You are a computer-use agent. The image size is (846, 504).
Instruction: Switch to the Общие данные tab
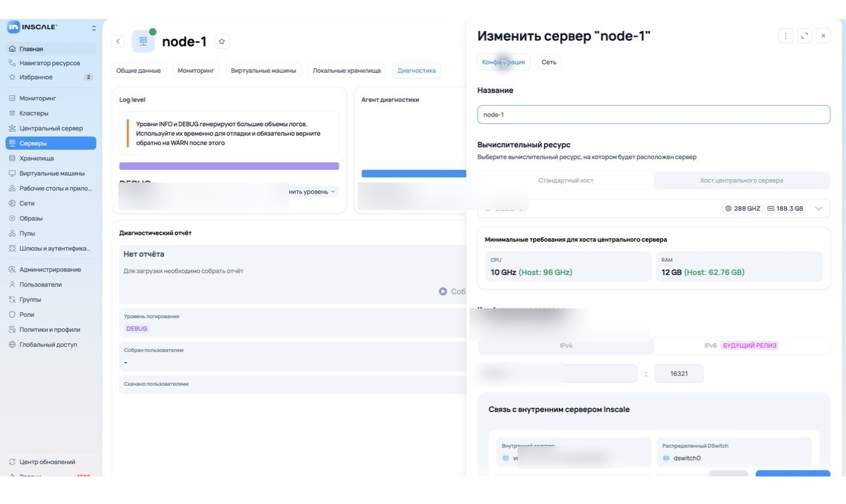point(139,70)
